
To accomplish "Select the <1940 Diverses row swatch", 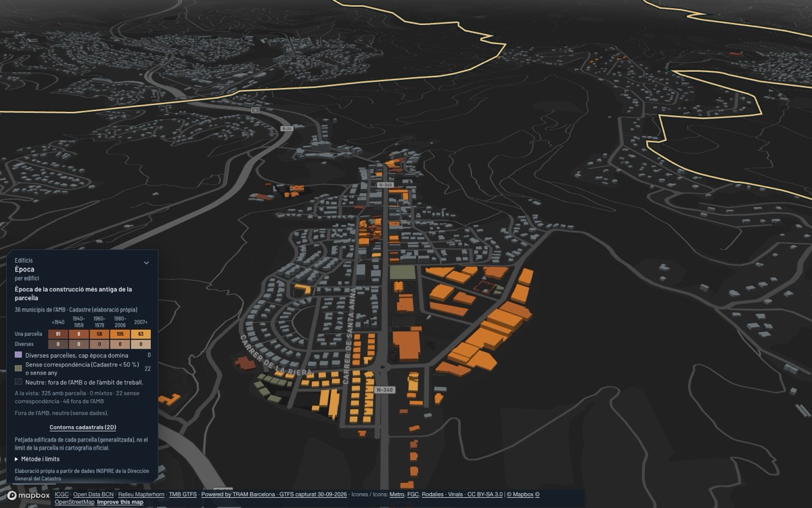I will 58,344.
